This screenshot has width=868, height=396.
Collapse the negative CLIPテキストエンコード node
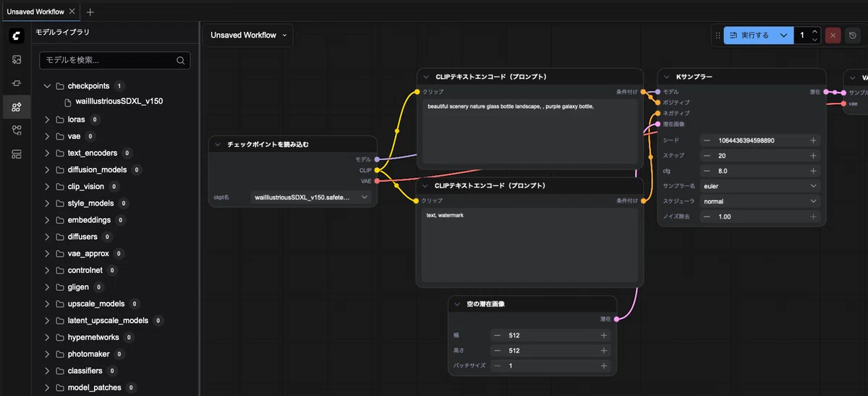point(425,186)
